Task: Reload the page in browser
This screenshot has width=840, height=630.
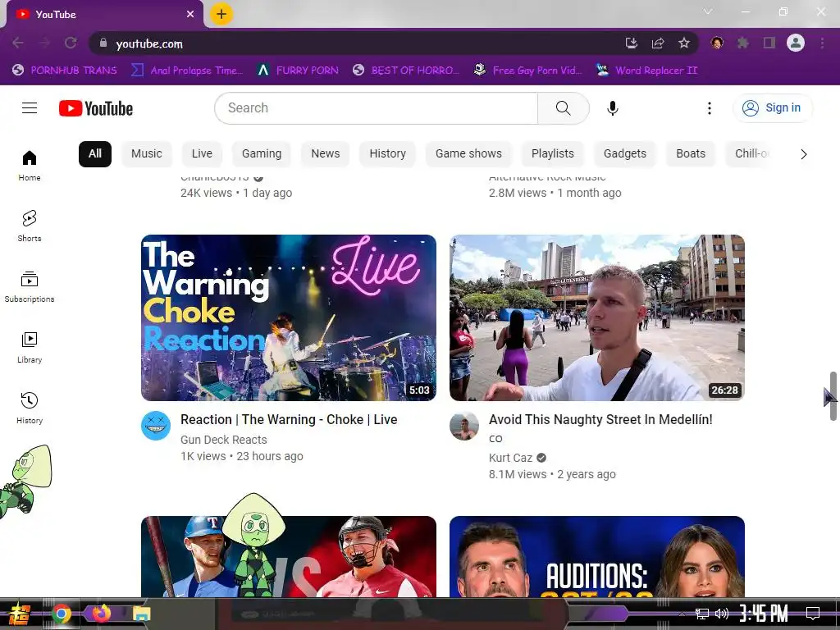Action: [x=71, y=43]
